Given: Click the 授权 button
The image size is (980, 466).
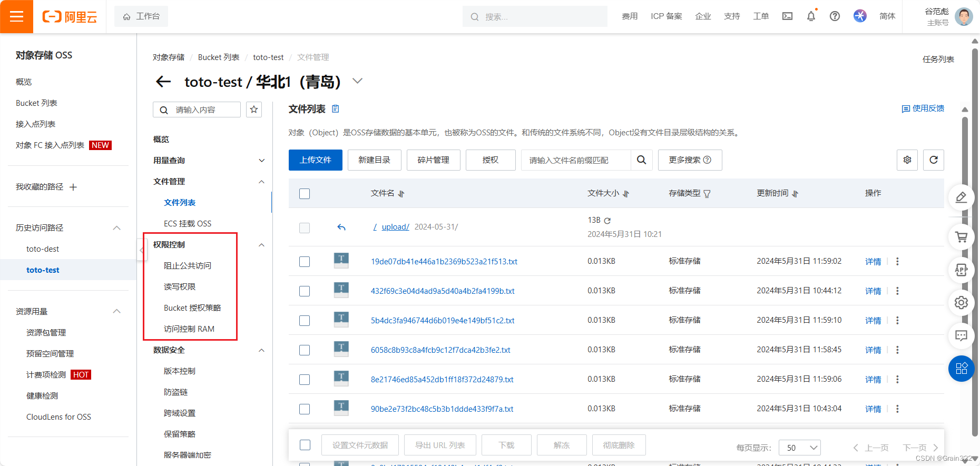Looking at the screenshot, I should [x=491, y=160].
